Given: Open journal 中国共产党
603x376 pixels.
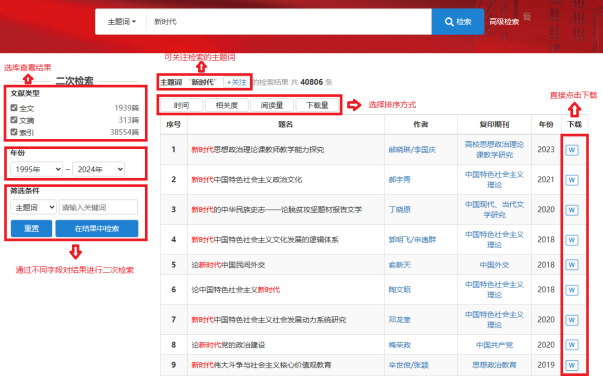Looking at the screenshot, I should (x=494, y=345).
